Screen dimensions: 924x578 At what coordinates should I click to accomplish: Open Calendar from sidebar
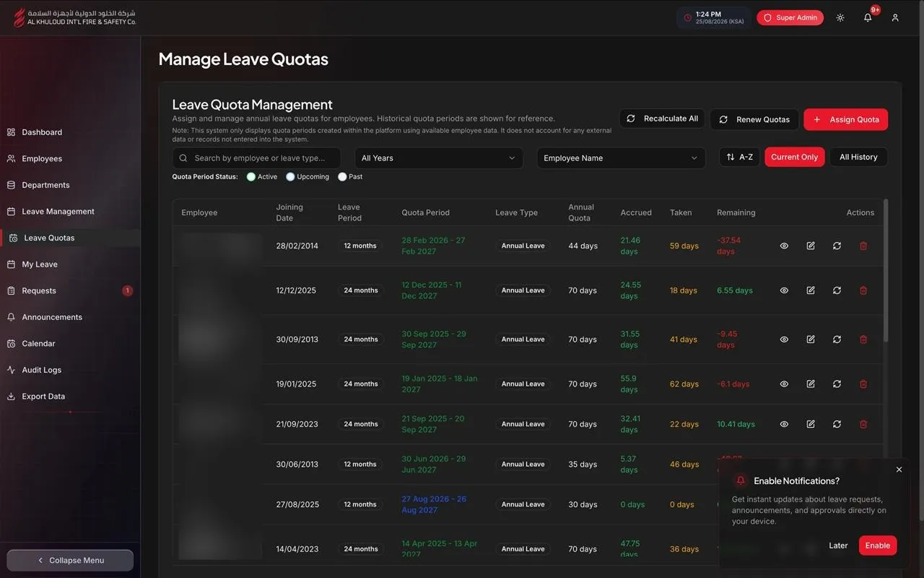(x=70, y=343)
